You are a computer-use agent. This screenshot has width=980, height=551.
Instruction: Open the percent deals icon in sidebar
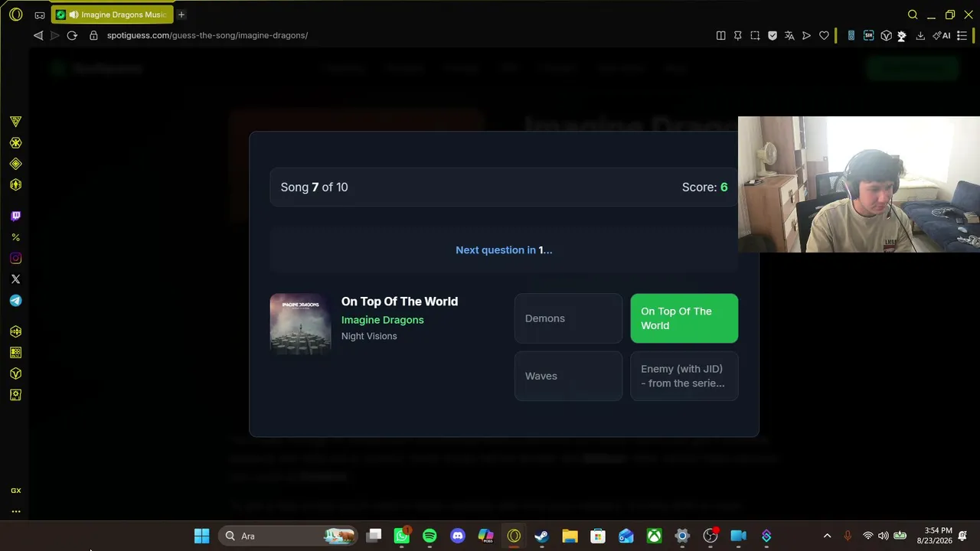click(x=15, y=237)
